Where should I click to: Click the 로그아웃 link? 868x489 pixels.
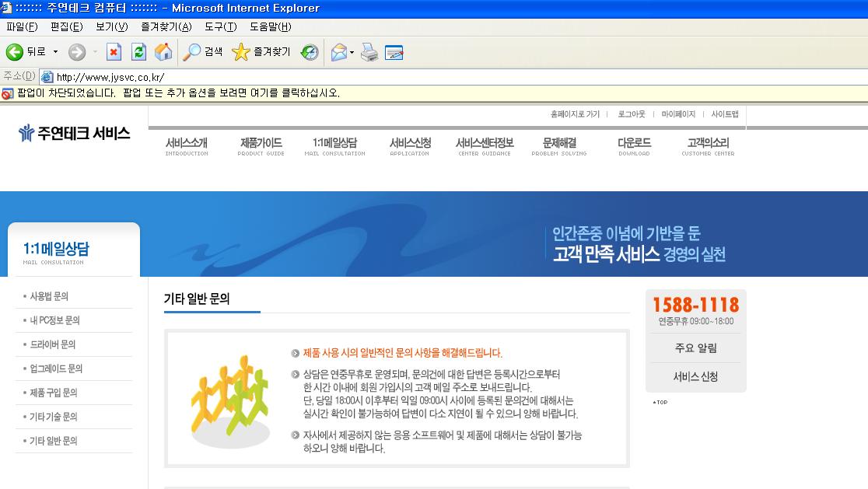pyautogui.click(x=631, y=114)
